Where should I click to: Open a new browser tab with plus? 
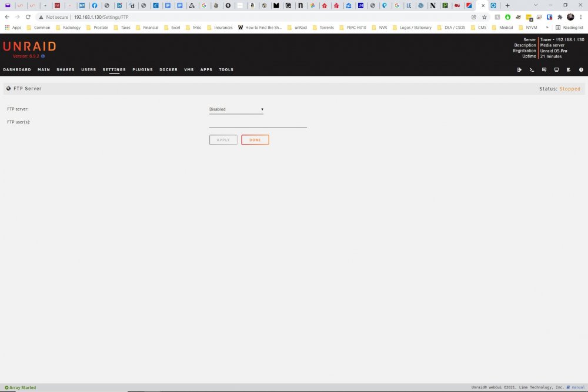(507, 6)
